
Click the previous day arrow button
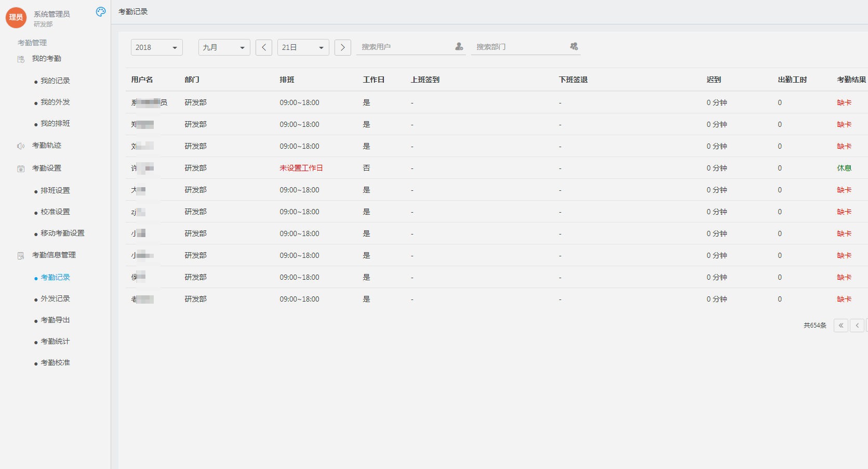264,47
